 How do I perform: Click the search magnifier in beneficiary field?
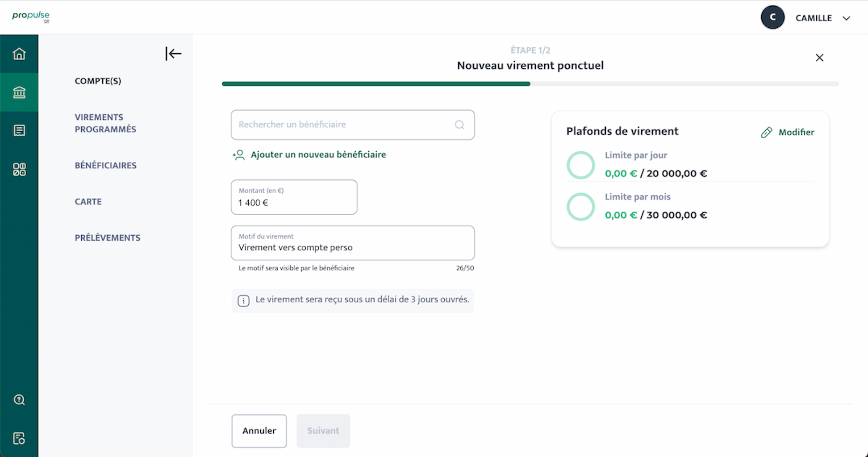point(459,125)
